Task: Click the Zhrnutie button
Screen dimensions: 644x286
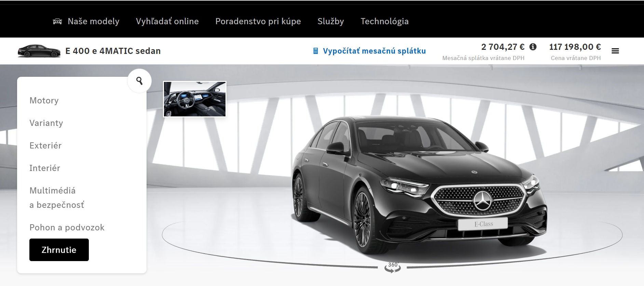Action: (59, 250)
